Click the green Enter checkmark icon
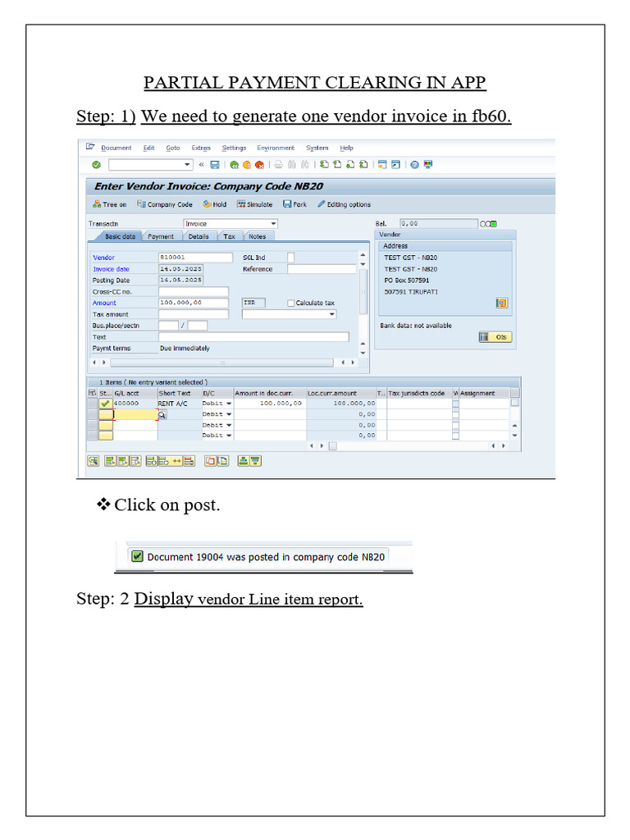 97,165
